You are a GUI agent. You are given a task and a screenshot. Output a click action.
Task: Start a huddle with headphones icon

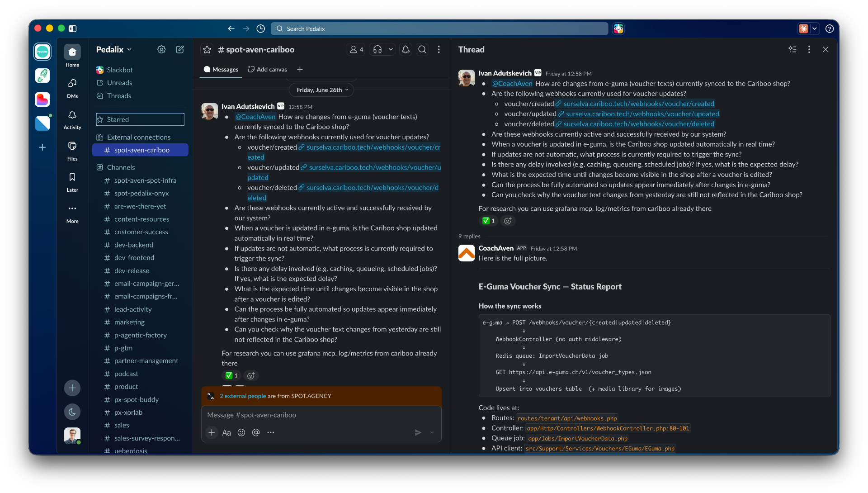pyautogui.click(x=377, y=50)
